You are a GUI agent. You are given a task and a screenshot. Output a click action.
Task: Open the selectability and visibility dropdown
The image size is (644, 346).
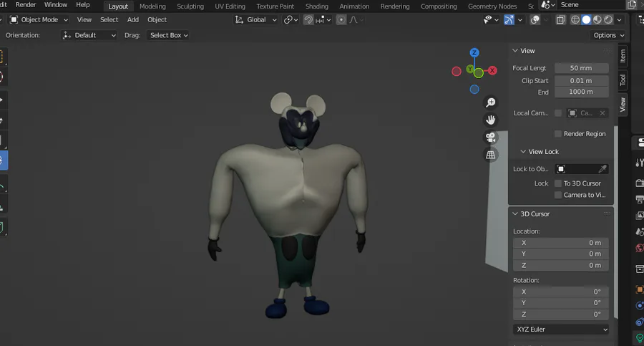tap(490, 20)
